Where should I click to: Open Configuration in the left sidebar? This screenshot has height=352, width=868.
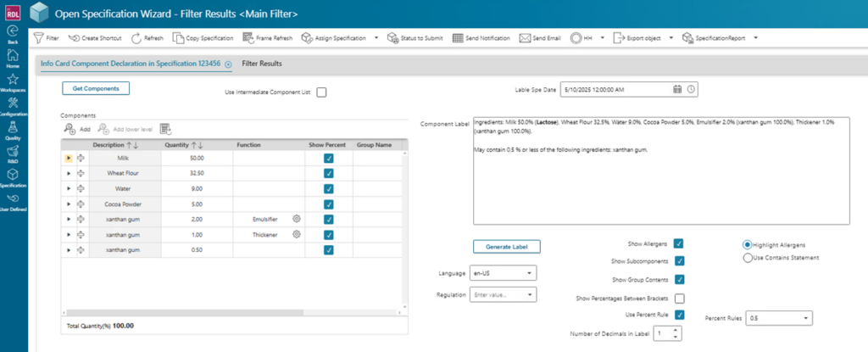pyautogui.click(x=13, y=106)
